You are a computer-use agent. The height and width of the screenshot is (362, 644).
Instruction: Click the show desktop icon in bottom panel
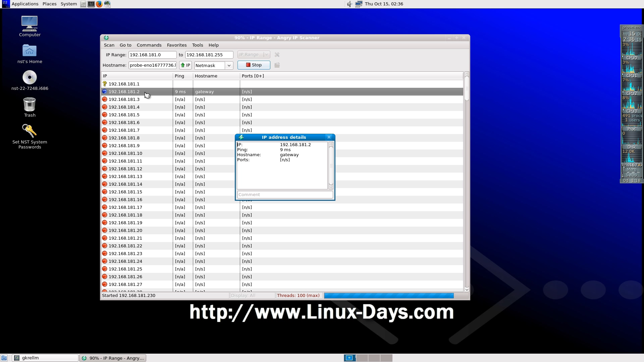4,358
